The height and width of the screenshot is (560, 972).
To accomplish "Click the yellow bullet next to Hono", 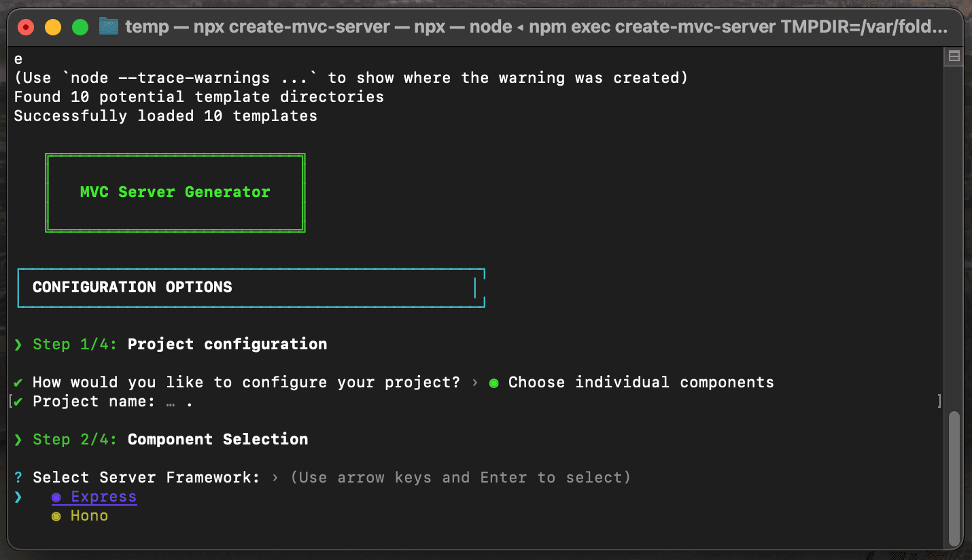I will 55,516.
